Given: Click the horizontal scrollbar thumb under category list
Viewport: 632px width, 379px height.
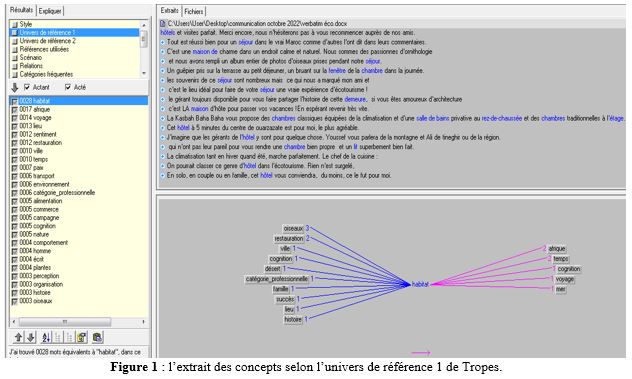Looking at the screenshot, I should 64,322.
